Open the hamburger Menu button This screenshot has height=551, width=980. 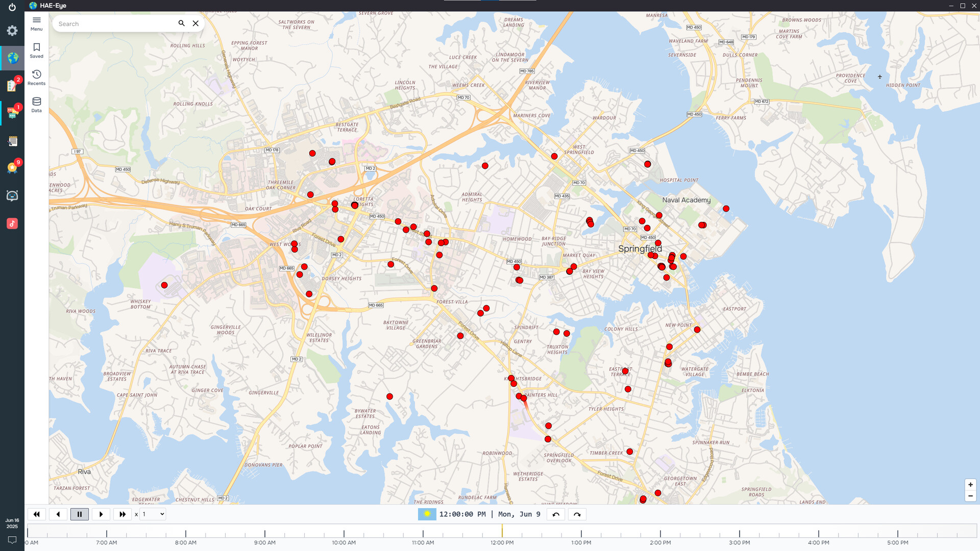coord(37,23)
